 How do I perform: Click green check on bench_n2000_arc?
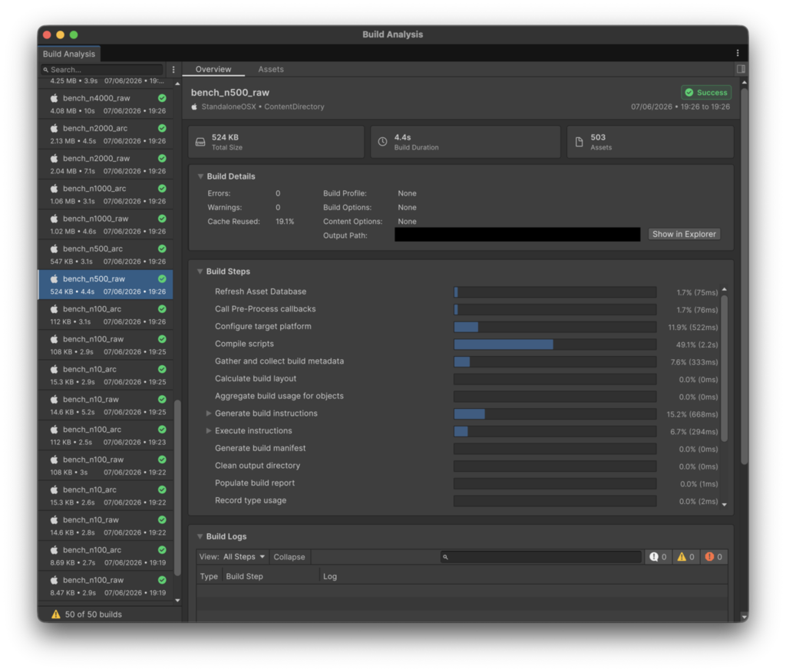pyautogui.click(x=162, y=128)
